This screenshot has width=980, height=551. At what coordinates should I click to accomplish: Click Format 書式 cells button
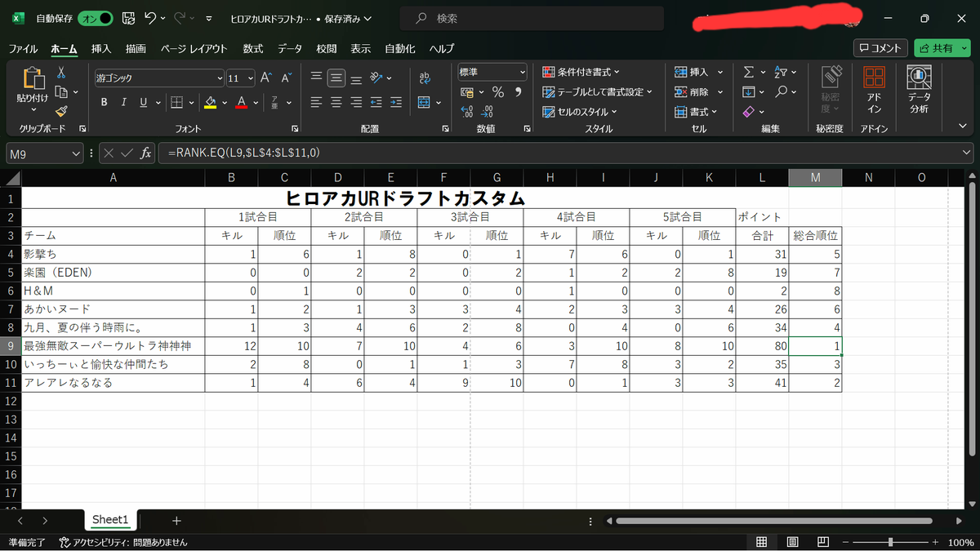click(696, 112)
